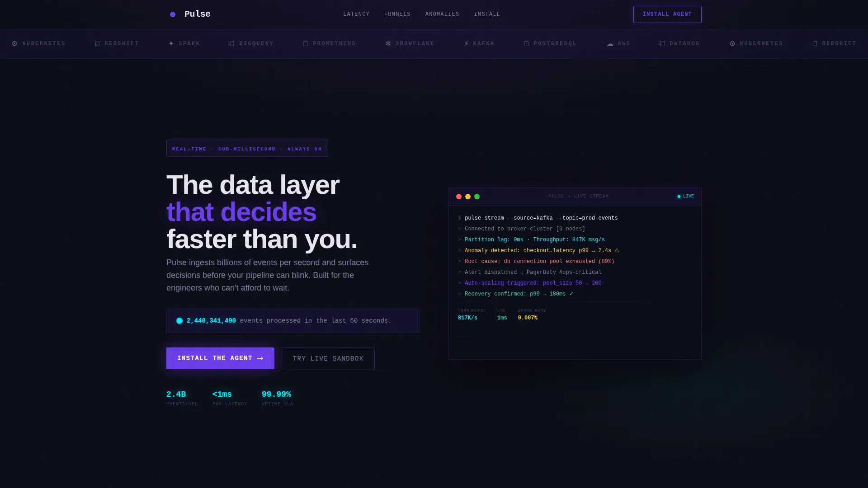
Task: Click the Datadog label in the ticker
Action: pos(684,44)
